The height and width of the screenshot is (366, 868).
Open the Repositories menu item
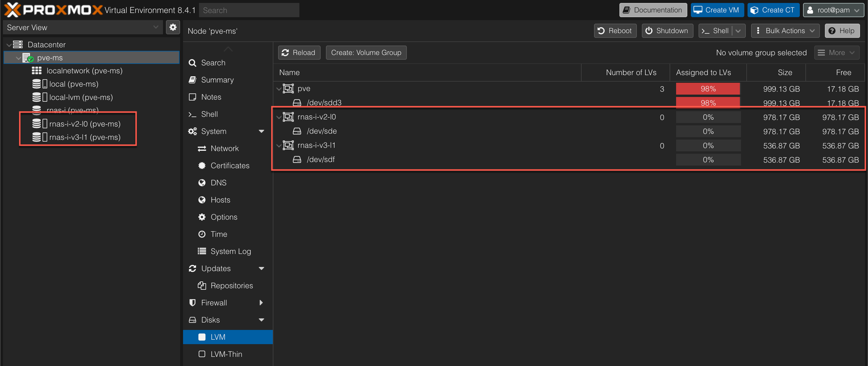point(228,286)
